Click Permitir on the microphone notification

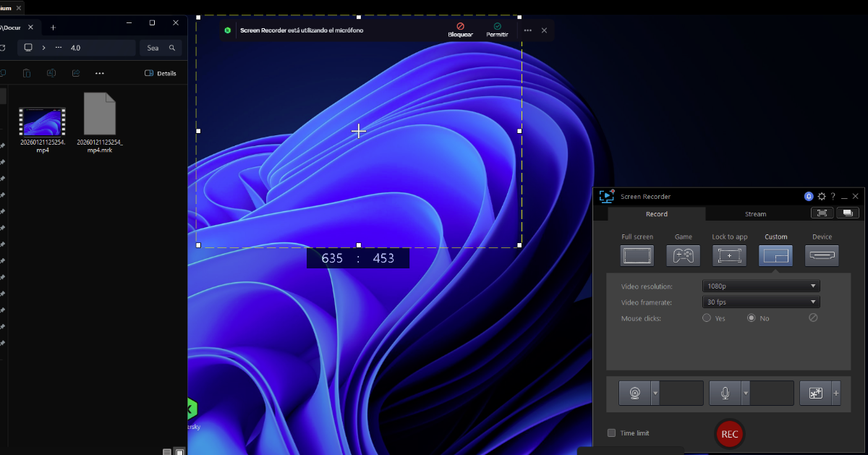(x=497, y=30)
